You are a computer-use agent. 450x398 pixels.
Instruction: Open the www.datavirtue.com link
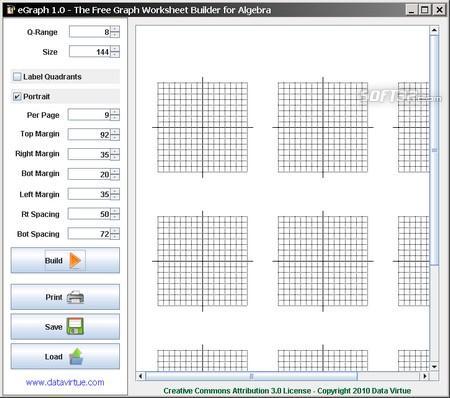pos(65,382)
